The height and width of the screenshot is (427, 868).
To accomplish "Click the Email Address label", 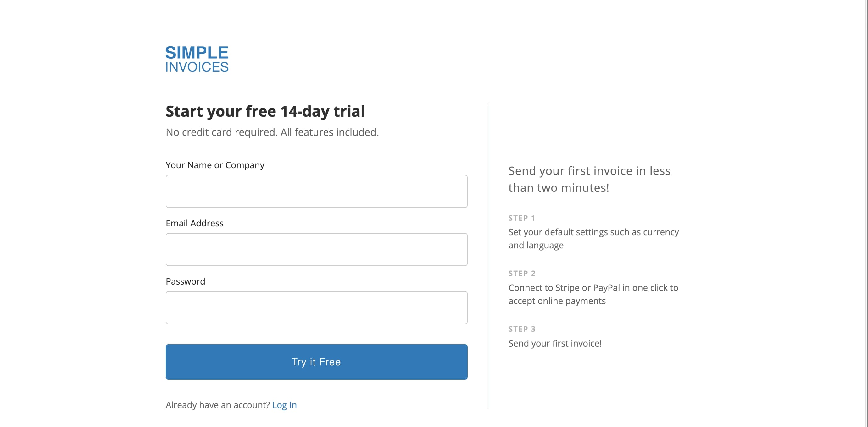I will 194,223.
